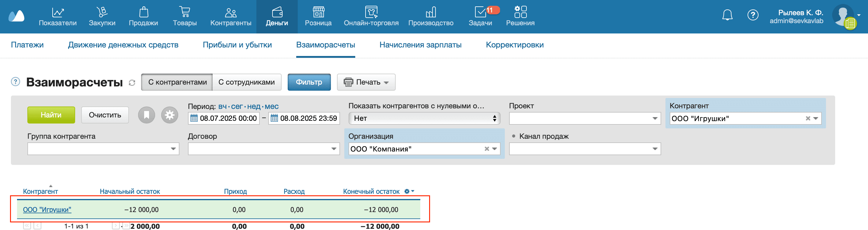The image size is (868, 230).
Task: Click the period end date field
Action: coord(304,118)
